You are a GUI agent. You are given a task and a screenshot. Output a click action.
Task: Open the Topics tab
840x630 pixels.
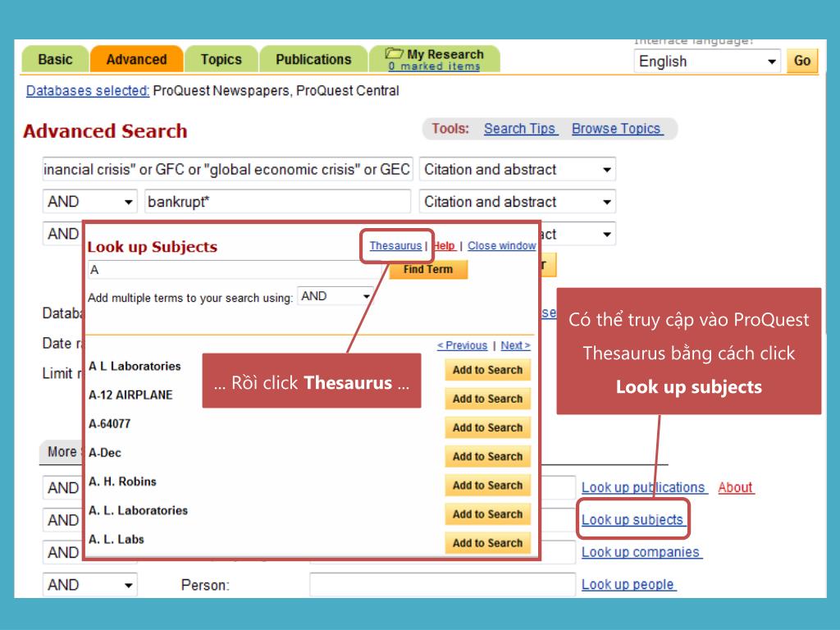click(221, 59)
